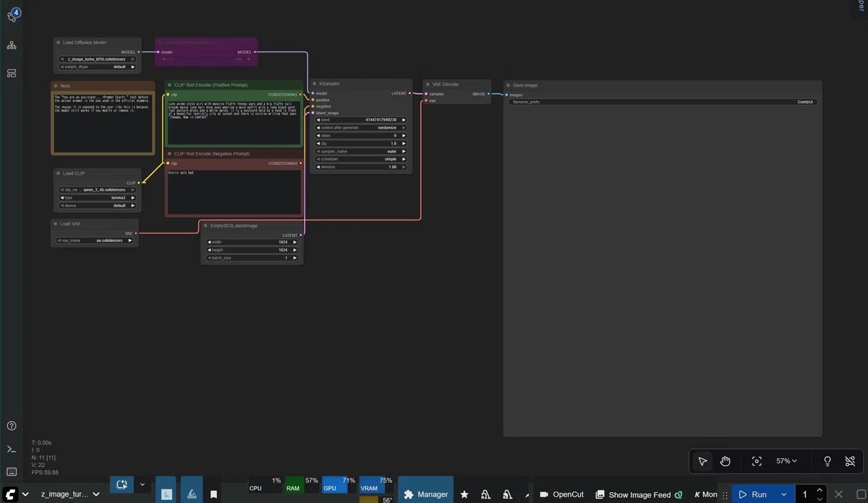Open keyboard shortcuts icon in sidebar
Viewport: 868px width, 503px height.
[x=12, y=472]
